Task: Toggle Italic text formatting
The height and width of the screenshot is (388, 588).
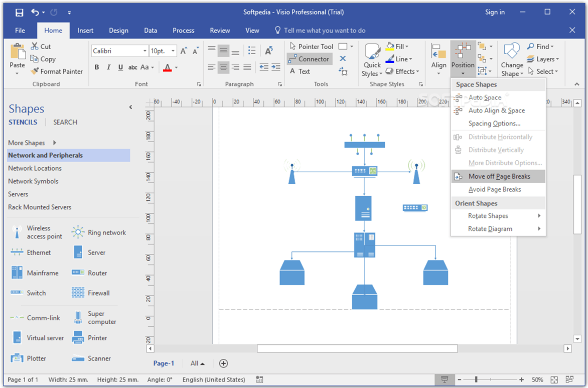Action: click(108, 67)
